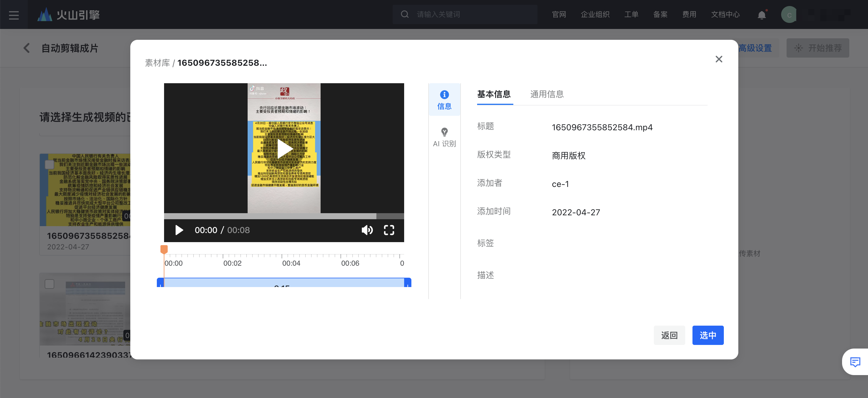Click 2022-04-27 add time value
This screenshot has width=868, height=398.
(x=575, y=212)
